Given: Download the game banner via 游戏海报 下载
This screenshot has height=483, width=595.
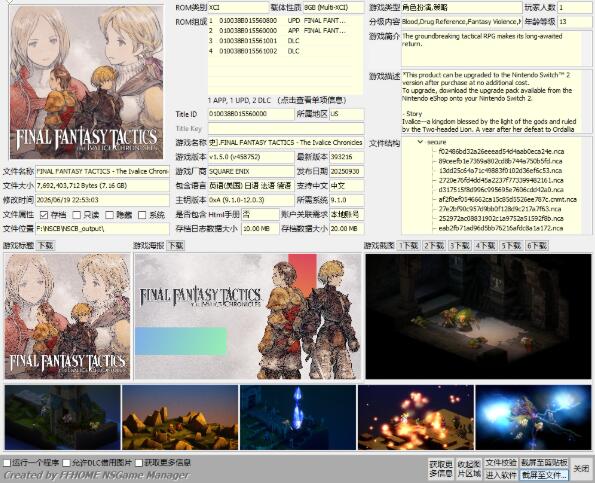Looking at the screenshot, I should tap(176, 245).
